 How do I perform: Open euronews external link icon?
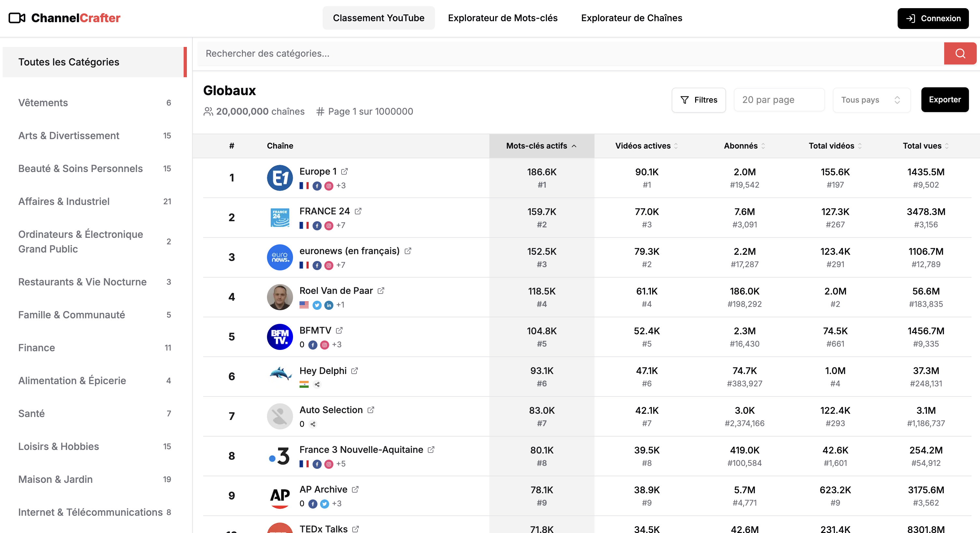click(408, 251)
